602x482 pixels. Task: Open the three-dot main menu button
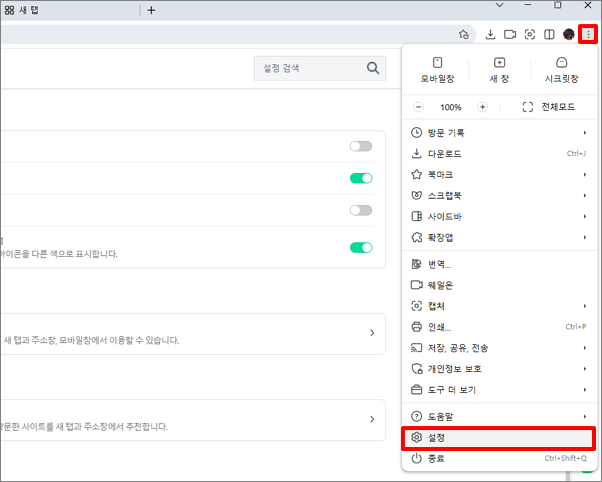pos(588,35)
